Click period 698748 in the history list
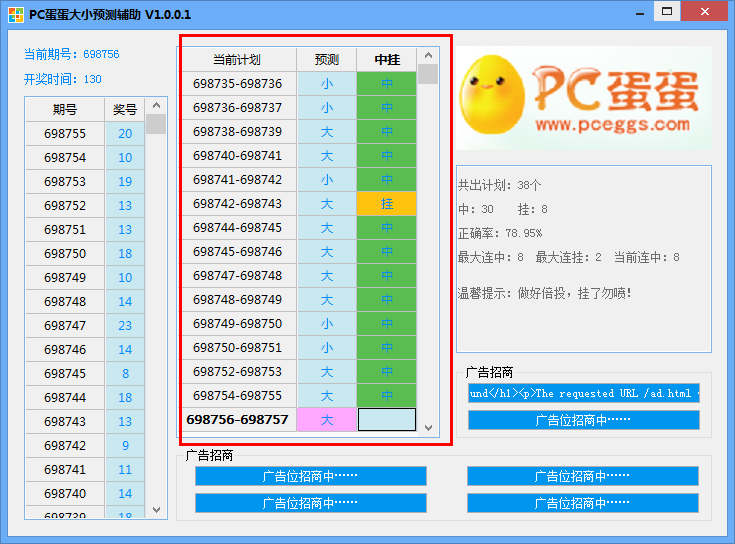The height and width of the screenshot is (544, 735). point(65,301)
